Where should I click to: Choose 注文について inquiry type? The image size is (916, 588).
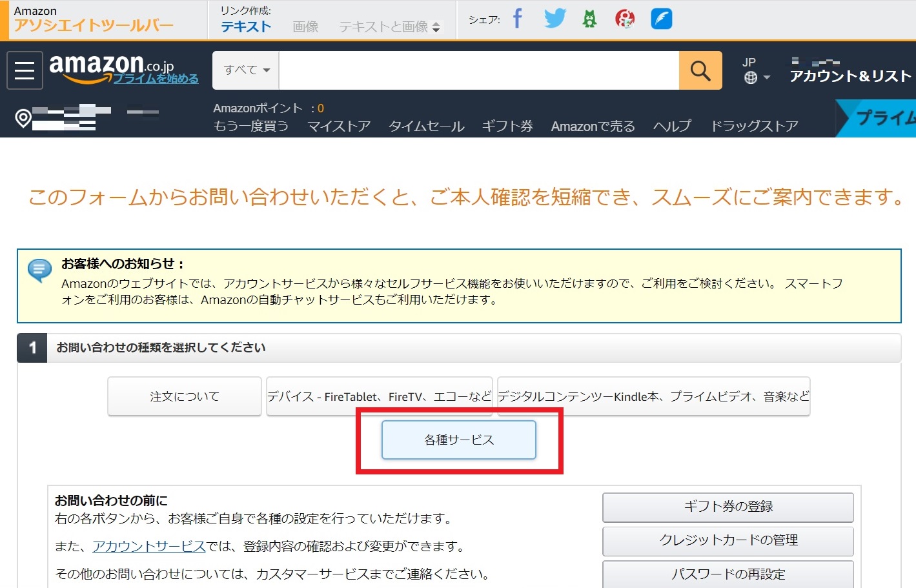pos(185,396)
